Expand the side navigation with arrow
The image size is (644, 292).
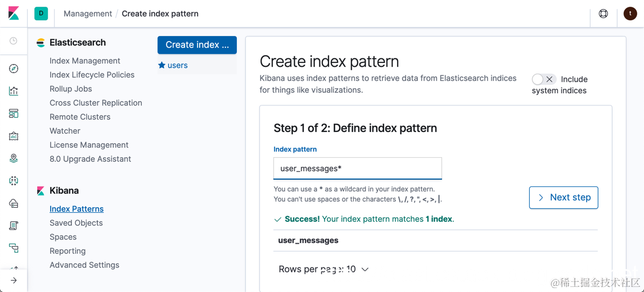(x=13, y=280)
